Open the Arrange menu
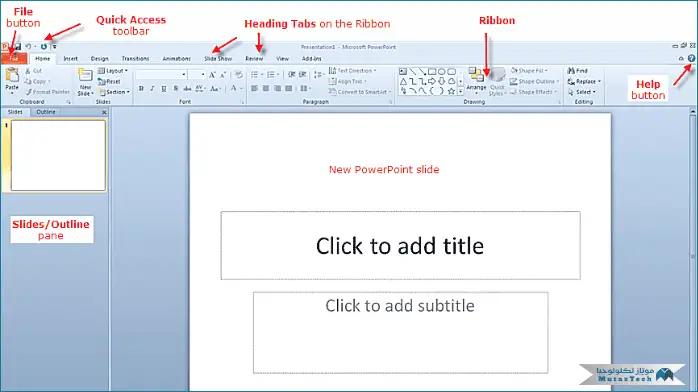Viewport: 698px width, 392px height. tap(476, 81)
